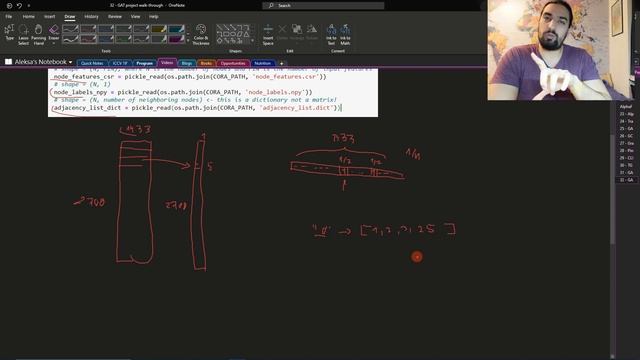
Task: Open the Help ribbon tab
Action: tap(153, 17)
